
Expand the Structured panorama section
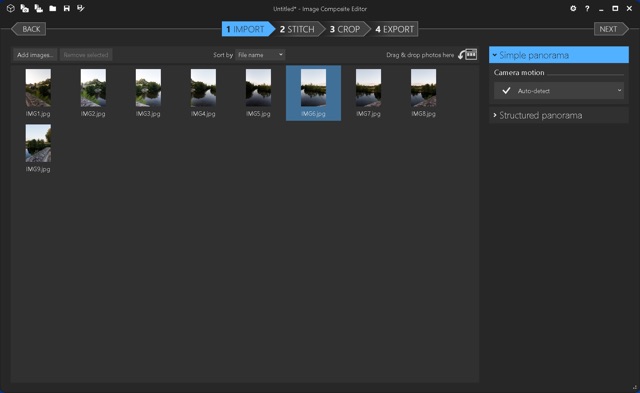559,115
